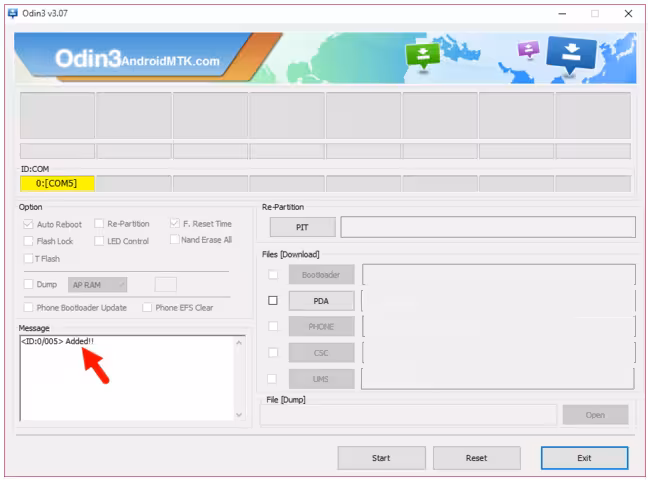648x480 pixels.
Task: Enable the Flash Lock option
Action: point(28,241)
